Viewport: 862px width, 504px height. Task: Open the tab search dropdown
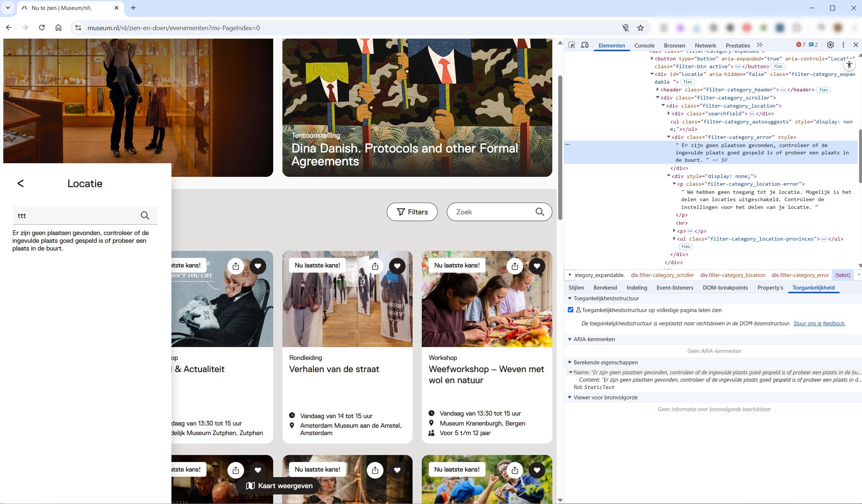coord(8,8)
